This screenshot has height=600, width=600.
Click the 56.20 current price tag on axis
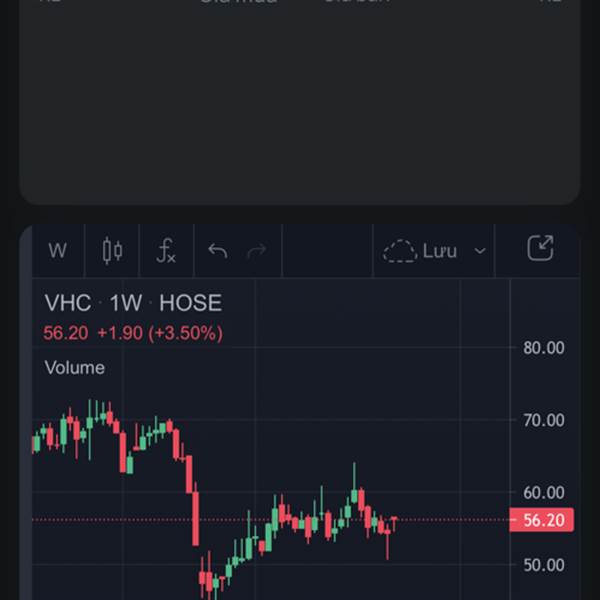click(543, 520)
